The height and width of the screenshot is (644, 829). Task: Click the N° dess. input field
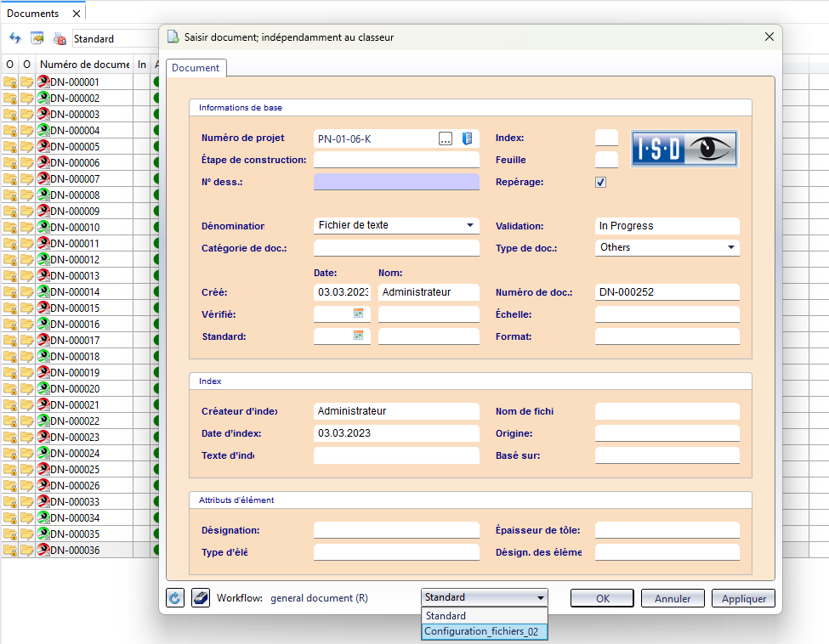(396, 182)
